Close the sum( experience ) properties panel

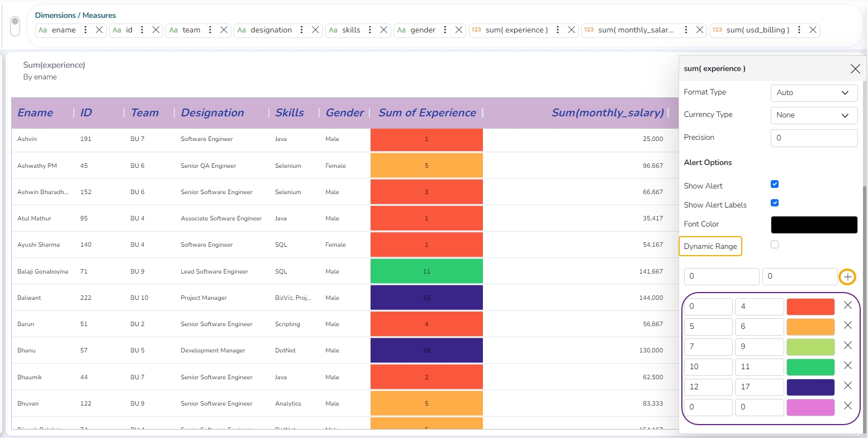(855, 69)
